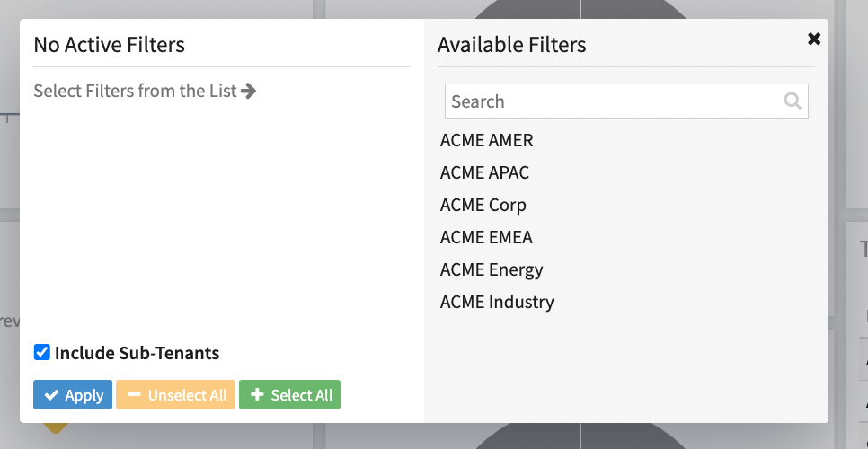Add the ACME Corp filter
The image size is (868, 449).
(x=483, y=206)
